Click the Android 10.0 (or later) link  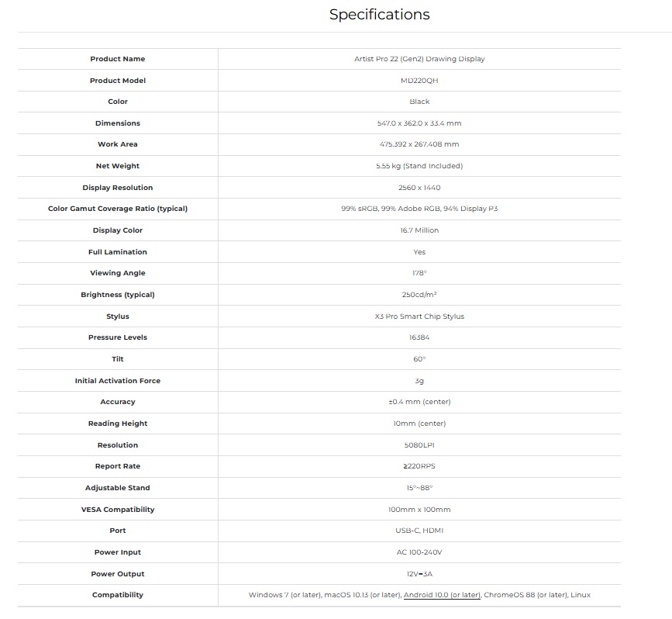coord(442,595)
